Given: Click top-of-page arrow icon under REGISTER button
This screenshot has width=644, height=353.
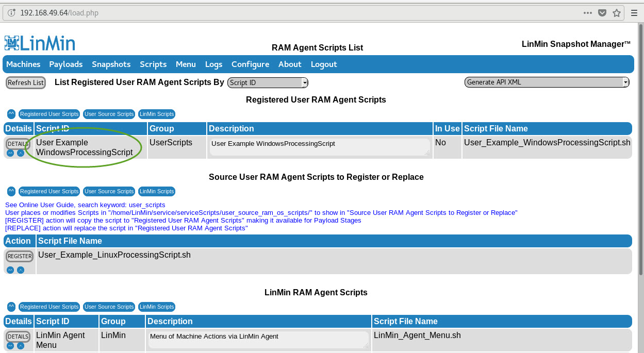Looking at the screenshot, I should 11,270.
